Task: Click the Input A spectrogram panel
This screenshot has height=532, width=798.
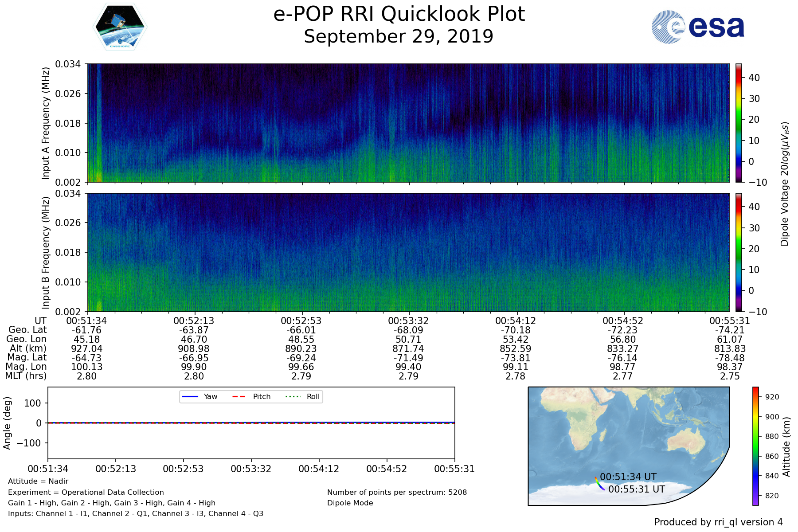Action: tap(408, 123)
